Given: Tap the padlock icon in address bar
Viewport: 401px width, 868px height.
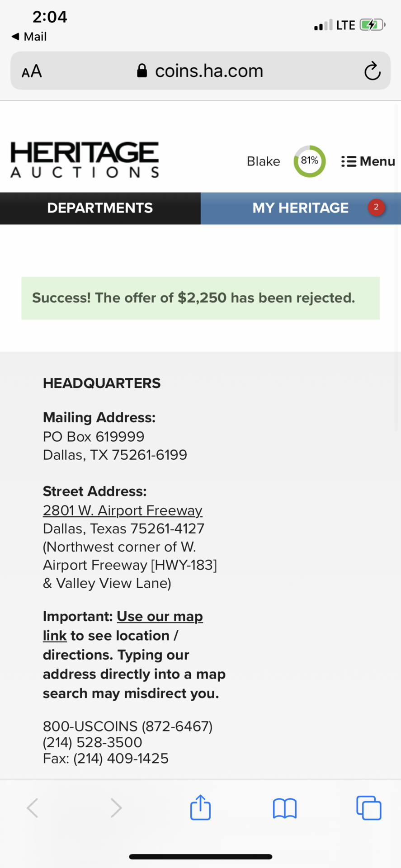Looking at the screenshot, I should (x=142, y=71).
